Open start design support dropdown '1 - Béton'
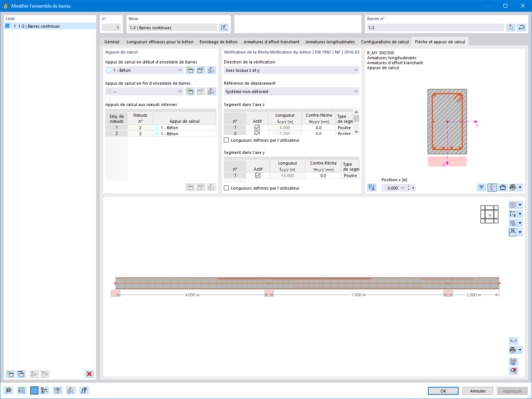Viewport: 532px width, 399px height. click(x=144, y=70)
